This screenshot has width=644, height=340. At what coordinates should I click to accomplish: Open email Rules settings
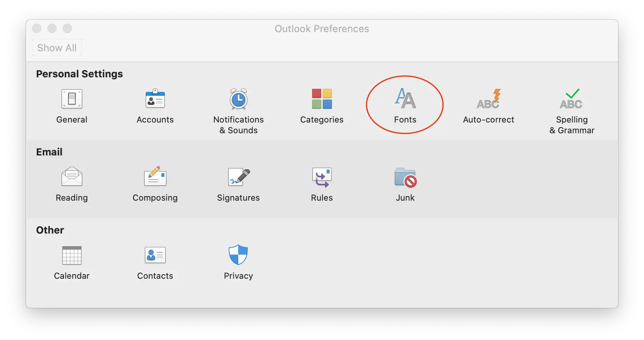[x=322, y=177]
